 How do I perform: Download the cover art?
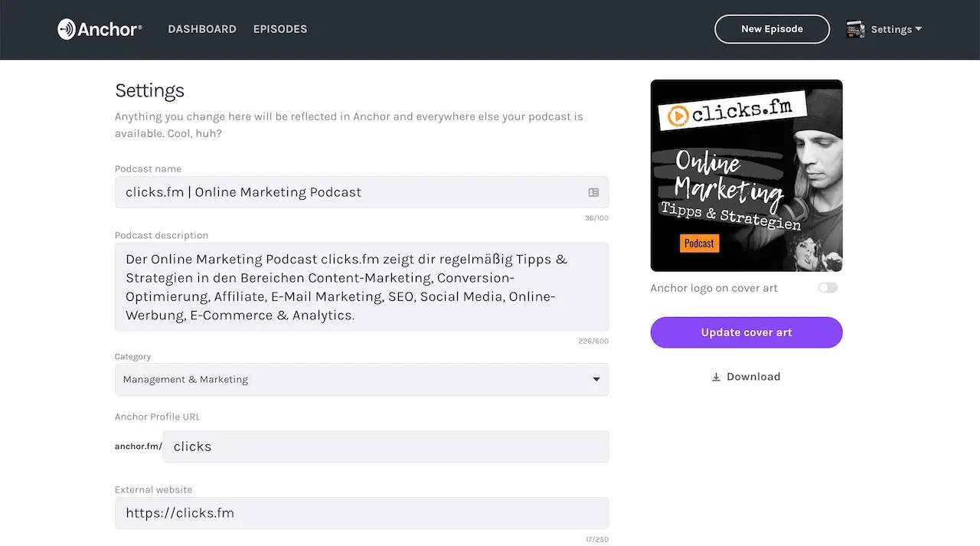point(746,377)
